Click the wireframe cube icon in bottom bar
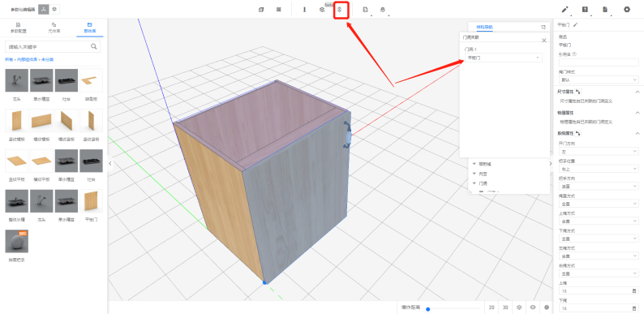Screen dimensions: 644x314 [x=519, y=308]
